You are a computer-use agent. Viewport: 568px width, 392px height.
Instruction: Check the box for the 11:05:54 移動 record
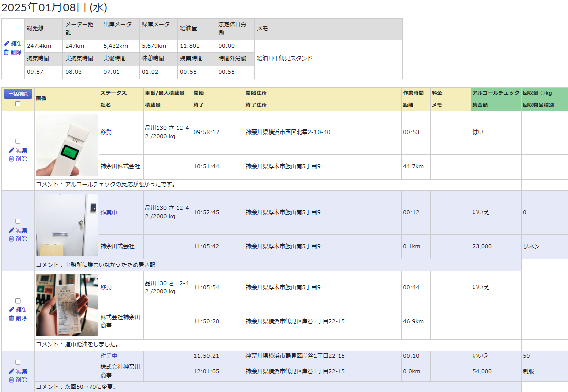click(18, 301)
